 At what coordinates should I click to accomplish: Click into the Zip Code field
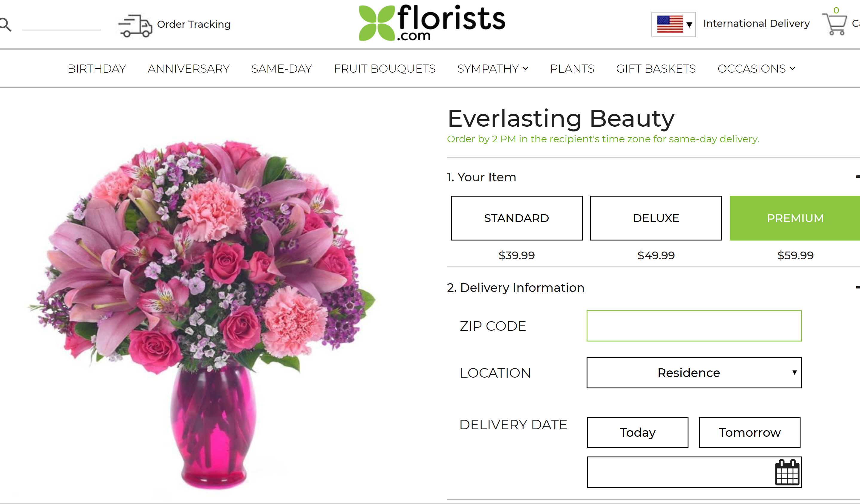coord(694,326)
